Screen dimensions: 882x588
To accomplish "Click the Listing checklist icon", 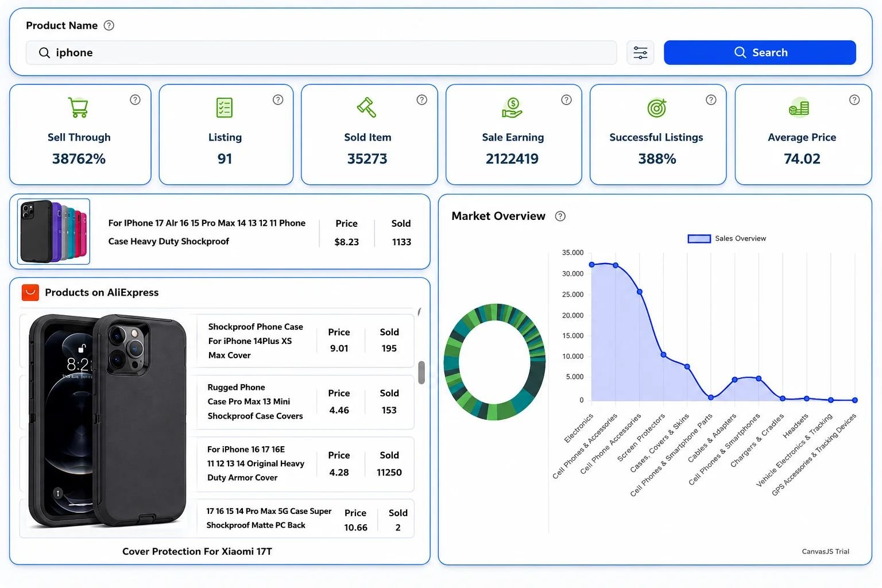I will click(x=224, y=107).
